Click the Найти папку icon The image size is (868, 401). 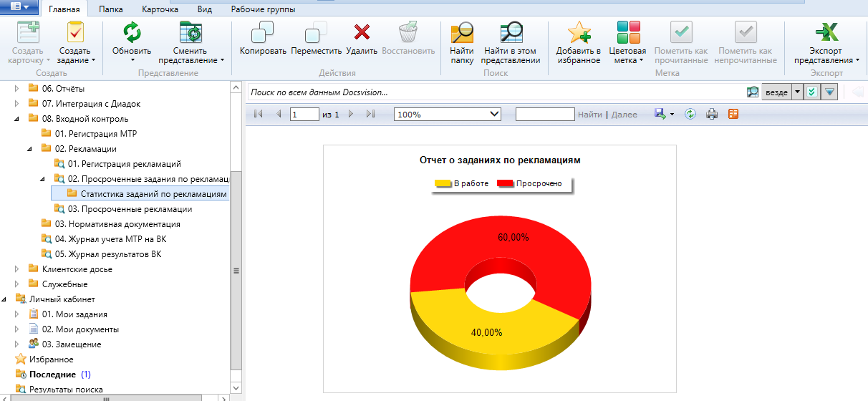462,32
